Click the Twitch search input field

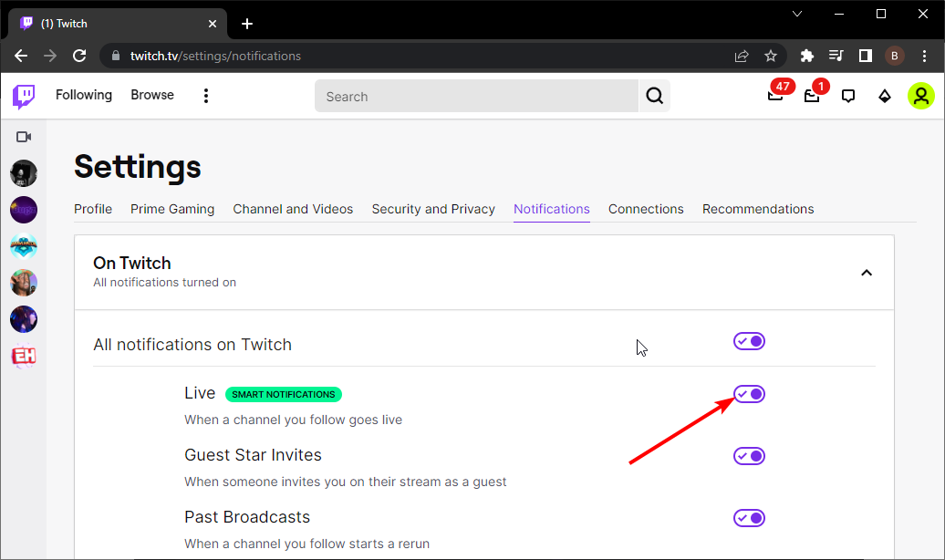click(476, 96)
